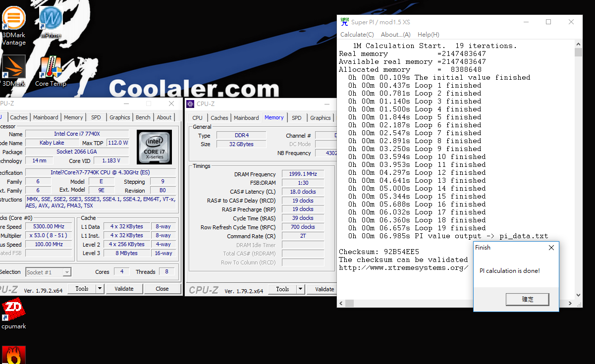Click the Threads count 8 field
595x364 pixels.
point(166,271)
